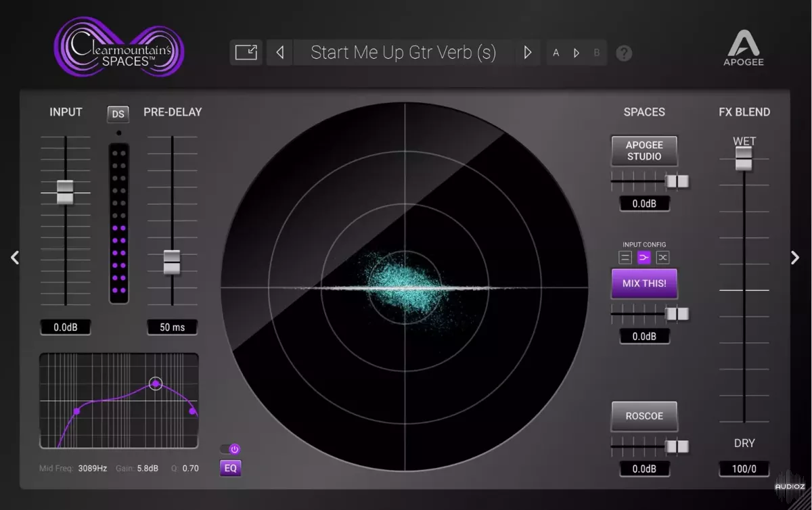This screenshot has height=510, width=812.
Task: Select the crossed input config icon
Action: (x=663, y=258)
